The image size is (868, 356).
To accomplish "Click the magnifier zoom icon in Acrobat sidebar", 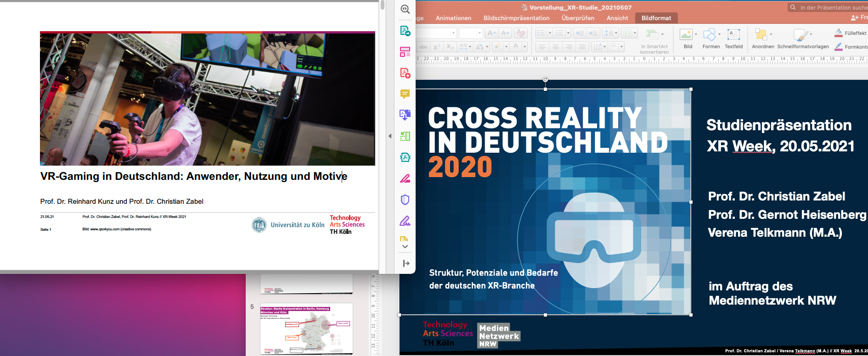I will coord(405,9).
